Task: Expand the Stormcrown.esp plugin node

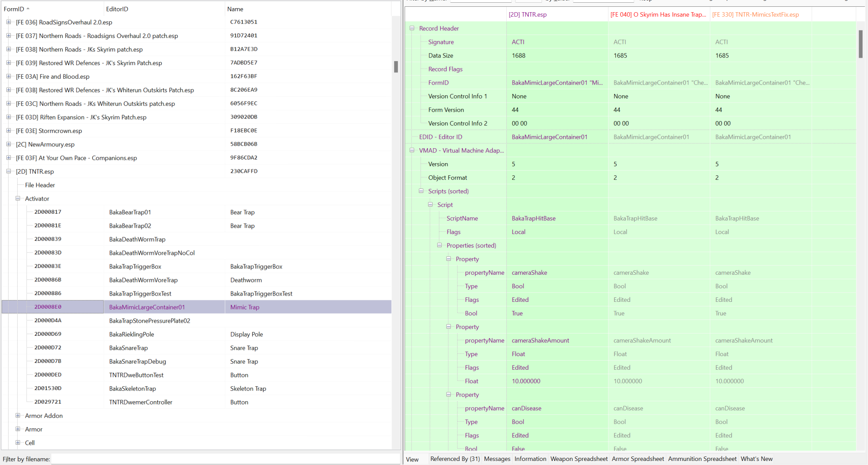Action: pos(9,131)
